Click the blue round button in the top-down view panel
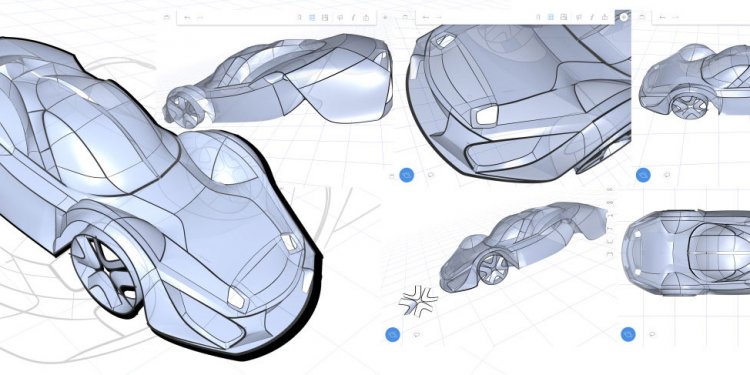The width and height of the screenshot is (750, 375). pyautogui.click(x=628, y=334)
